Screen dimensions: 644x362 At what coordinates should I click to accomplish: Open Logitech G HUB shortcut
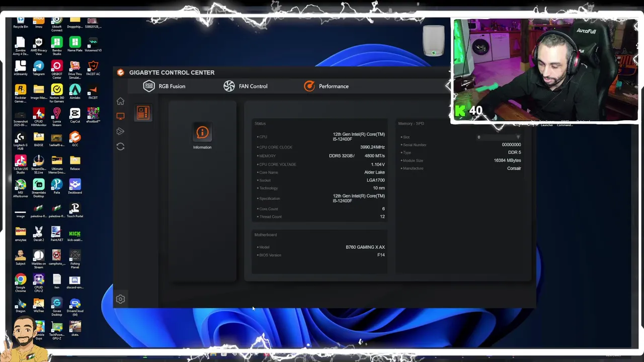tap(21, 141)
